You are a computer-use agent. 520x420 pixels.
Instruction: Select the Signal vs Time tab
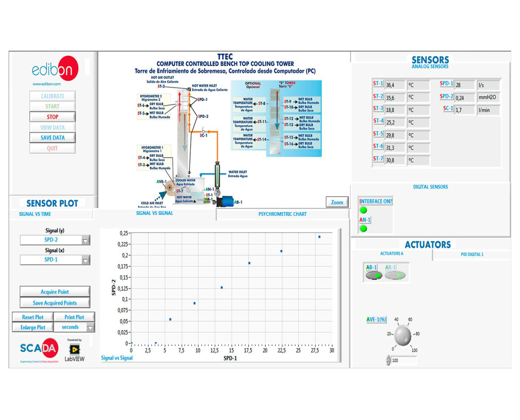(35, 214)
